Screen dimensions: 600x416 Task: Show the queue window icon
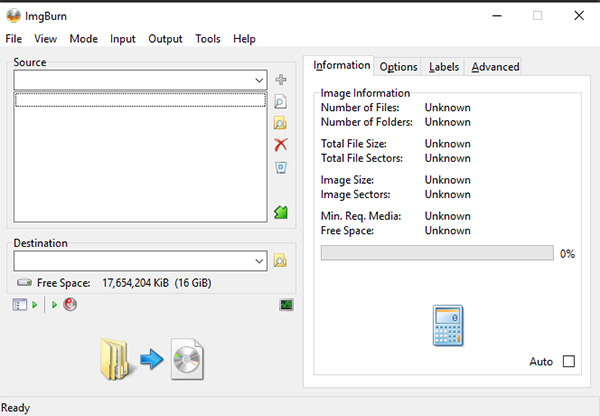20,305
